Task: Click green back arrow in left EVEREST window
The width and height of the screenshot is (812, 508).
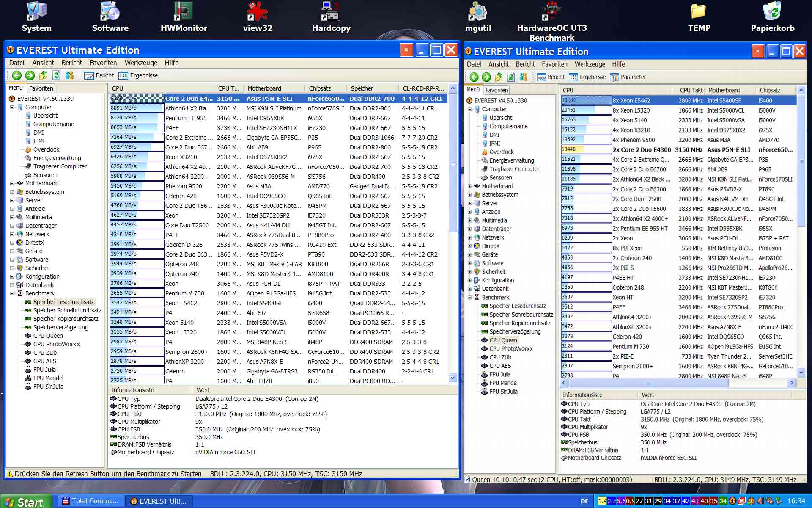Action: (x=16, y=75)
